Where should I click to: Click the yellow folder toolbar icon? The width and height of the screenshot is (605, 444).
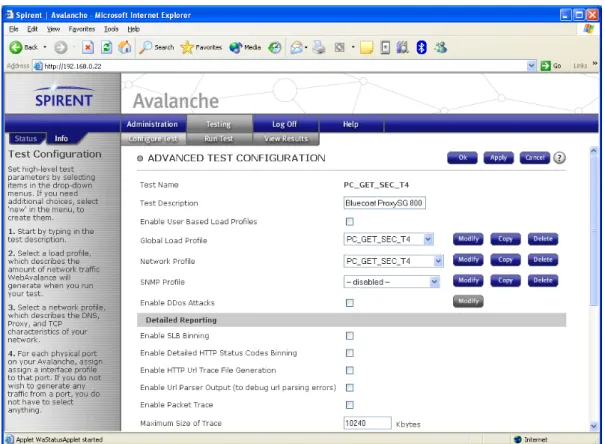click(366, 47)
